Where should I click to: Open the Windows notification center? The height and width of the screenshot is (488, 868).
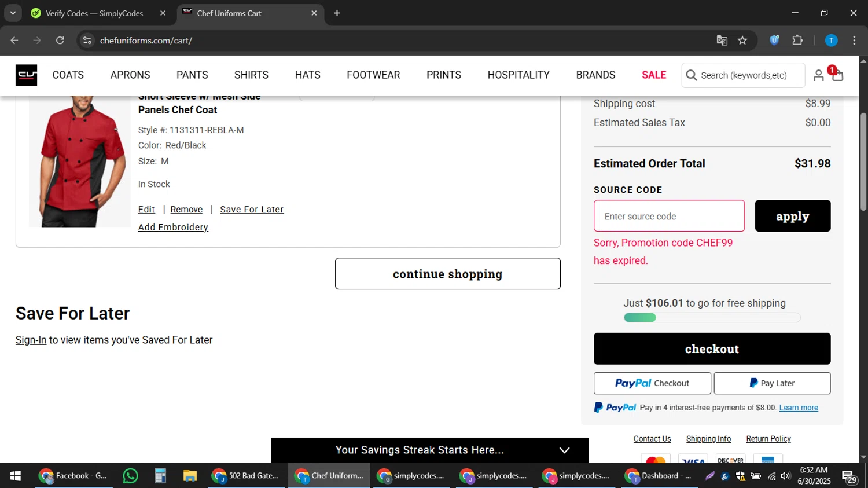tap(849, 477)
